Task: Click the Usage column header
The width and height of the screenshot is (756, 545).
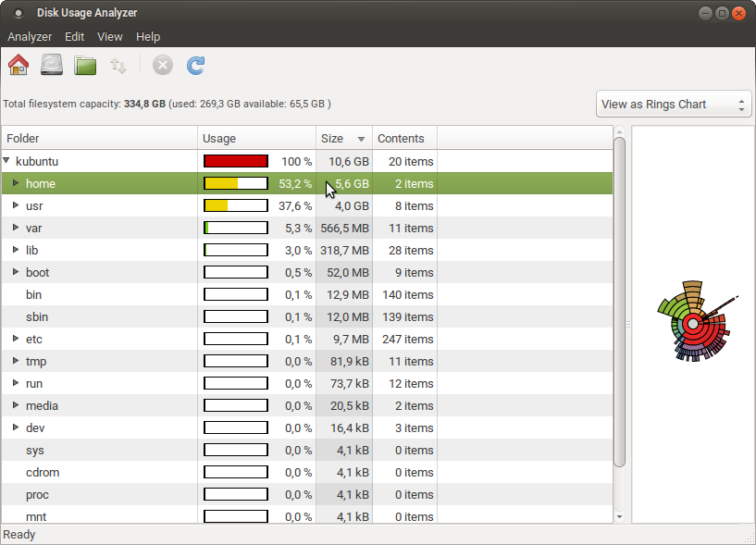Action: tap(220, 138)
